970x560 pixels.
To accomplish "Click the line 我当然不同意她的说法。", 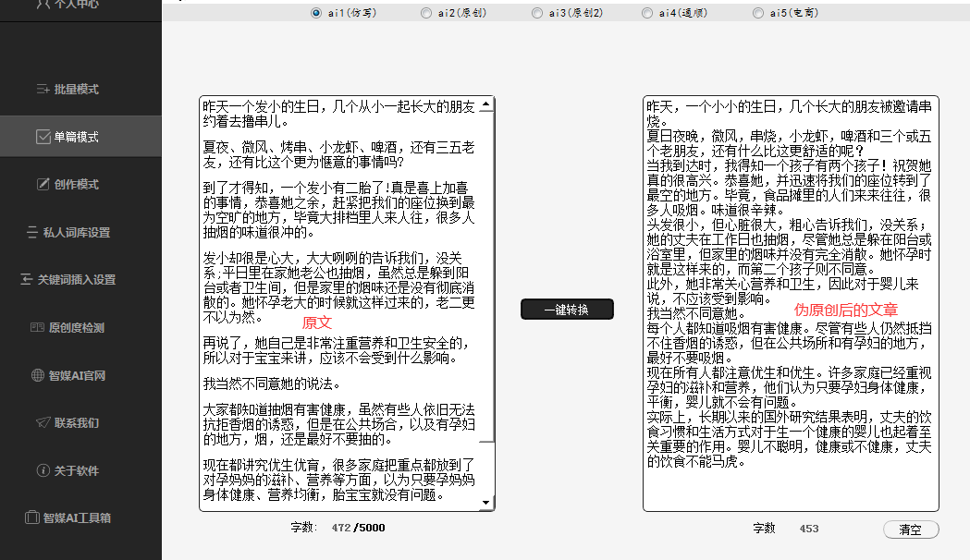I will click(x=272, y=383).
